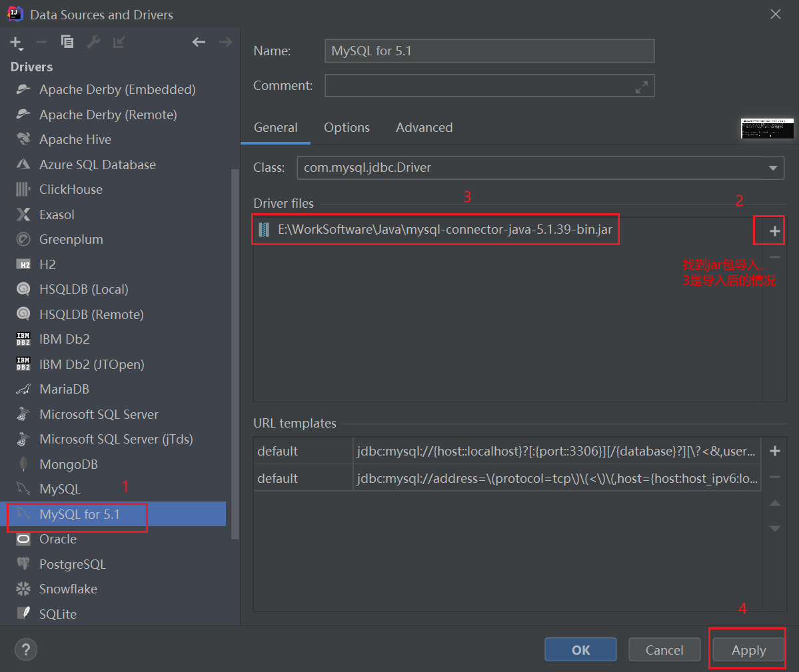
Task: Expand the Comment field with the expand icon
Action: pyautogui.click(x=642, y=87)
